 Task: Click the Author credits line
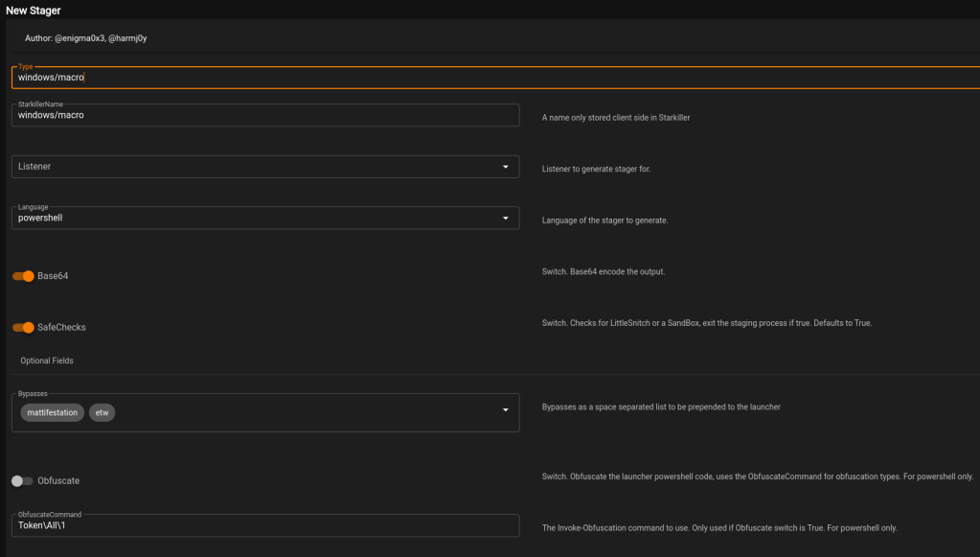(x=85, y=38)
